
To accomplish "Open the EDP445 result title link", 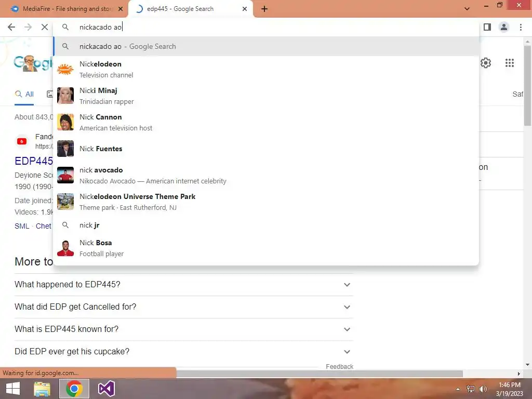I will (34, 161).
